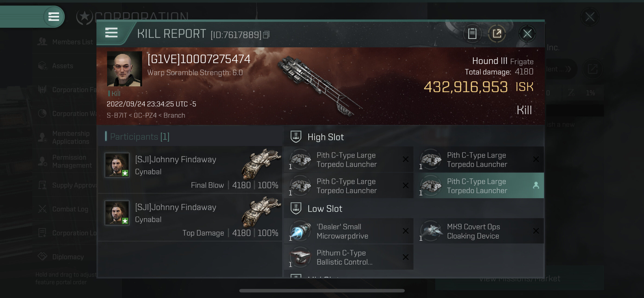Image resolution: width=644 pixels, height=298 pixels.
Task: Share the kill report externally
Action: tap(497, 33)
